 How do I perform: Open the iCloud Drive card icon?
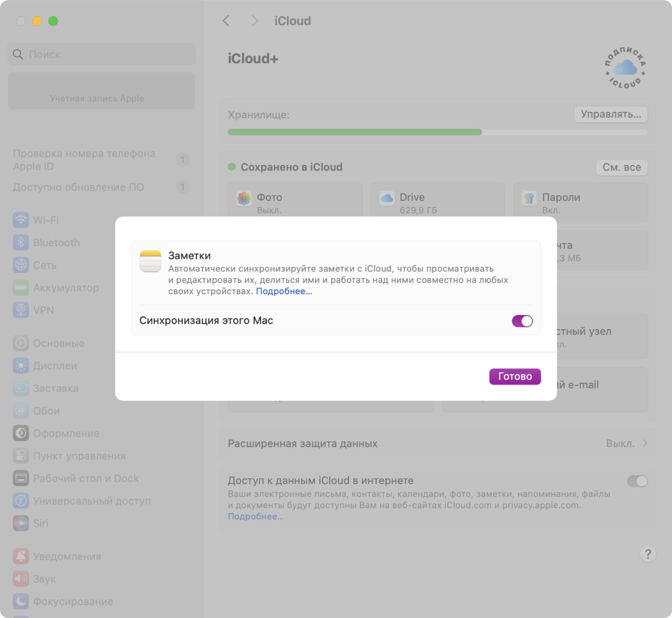[x=386, y=198]
